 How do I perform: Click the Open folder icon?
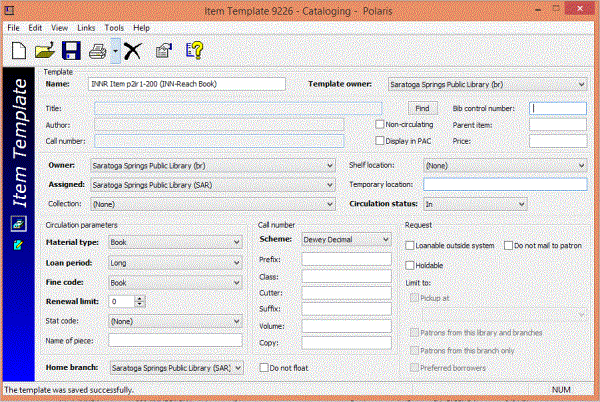pos(44,49)
